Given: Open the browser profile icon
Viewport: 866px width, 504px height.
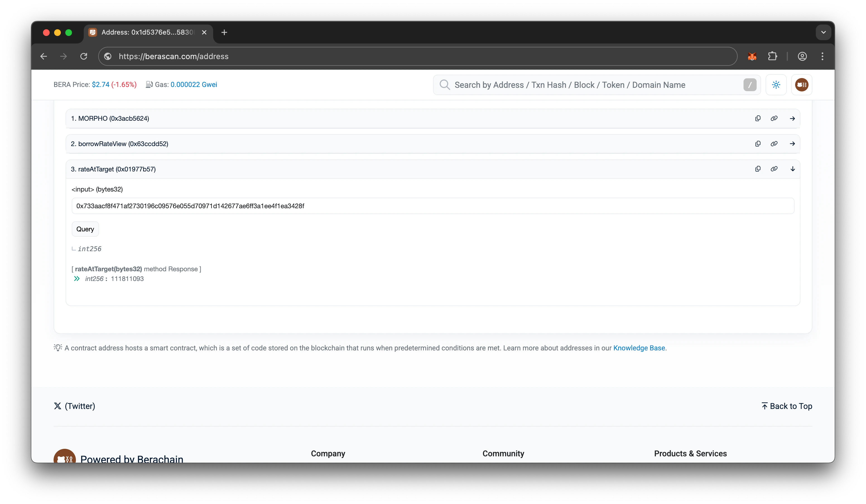Looking at the screenshot, I should pos(802,56).
